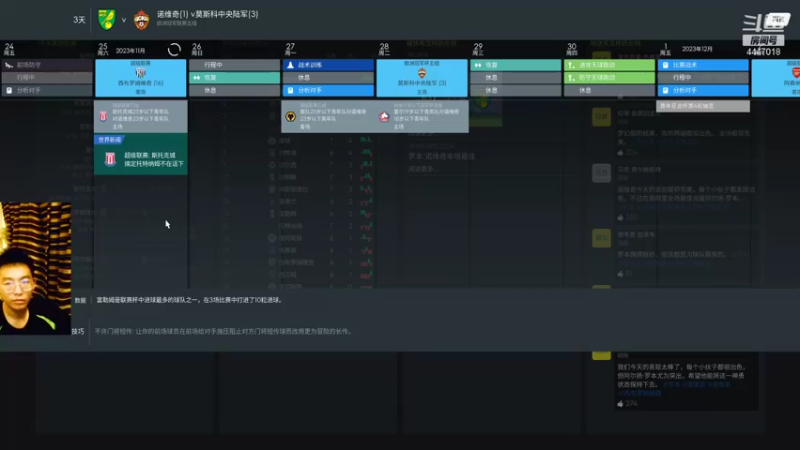The width and height of the screenshot is (800, 450).
Task: Click the streamer webcam thumbnail
Action: pyautogui.click(x=36, y=268)
